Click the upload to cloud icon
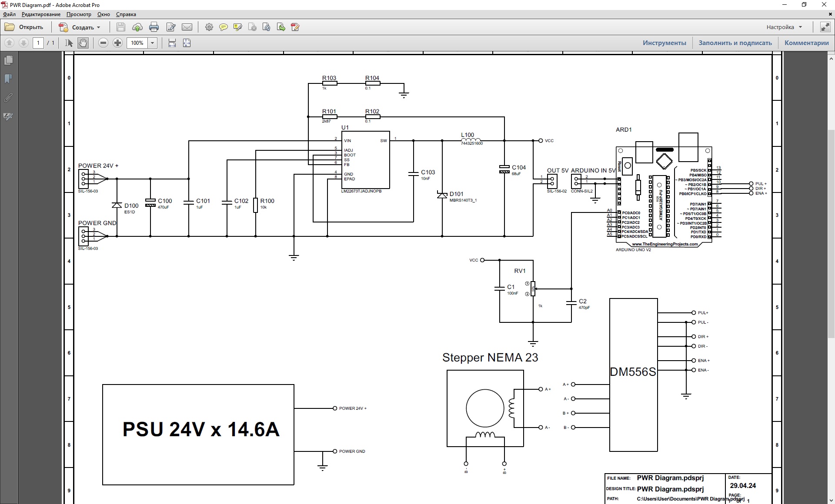 [137, 27]
